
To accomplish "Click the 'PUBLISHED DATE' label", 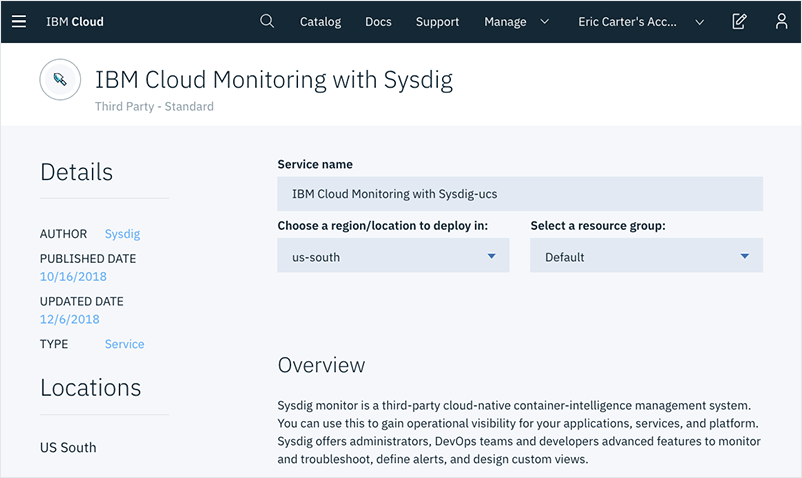I will pyautogui.click(x=88, y=259).
